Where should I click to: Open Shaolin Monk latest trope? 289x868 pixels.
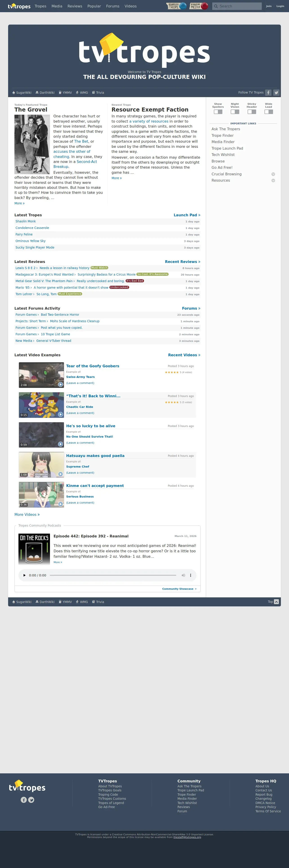click(x=26, y=221)
